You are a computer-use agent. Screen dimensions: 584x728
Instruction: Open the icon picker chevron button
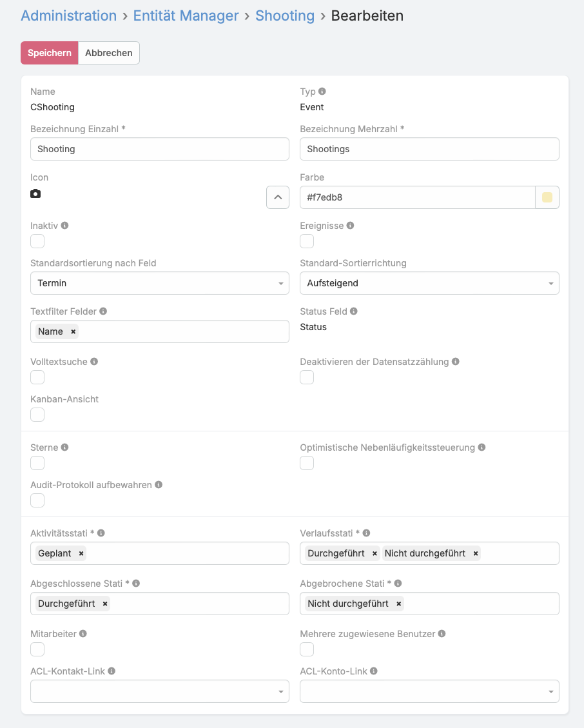(278, 197)
